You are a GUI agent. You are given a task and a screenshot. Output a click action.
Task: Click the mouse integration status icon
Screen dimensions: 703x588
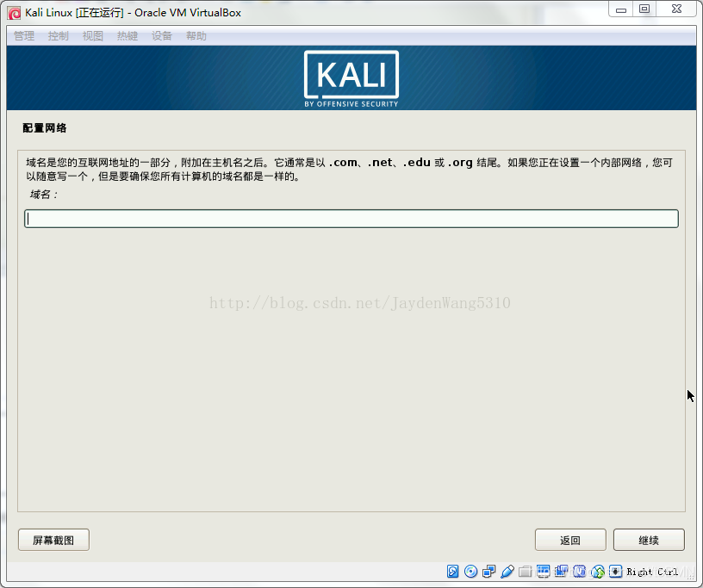(598, 572)
